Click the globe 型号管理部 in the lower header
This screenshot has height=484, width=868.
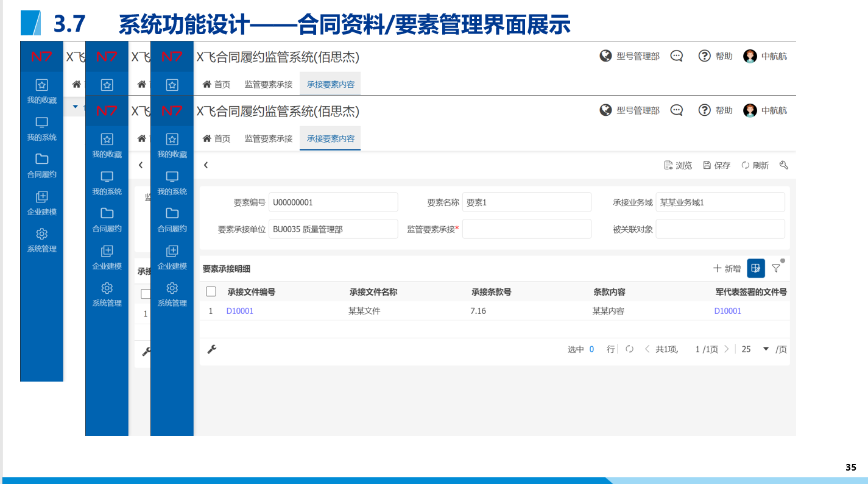629,110
